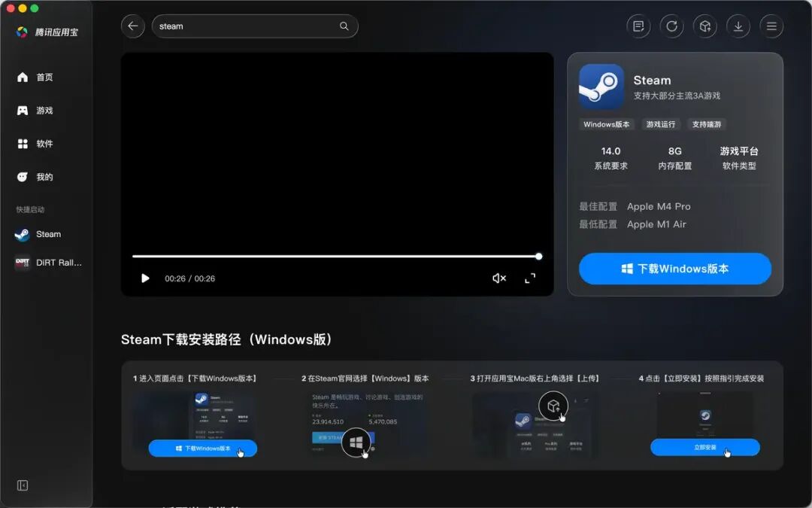Launch Steam from quick launch list
This screenshot has width=812, height=508.
pos(38,234)
